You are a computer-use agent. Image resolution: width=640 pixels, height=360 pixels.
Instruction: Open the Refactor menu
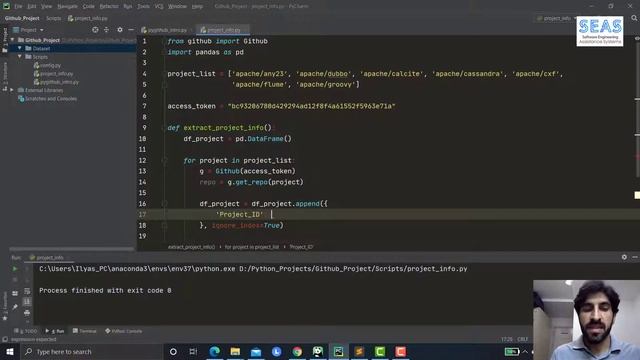tap(109, 7)
